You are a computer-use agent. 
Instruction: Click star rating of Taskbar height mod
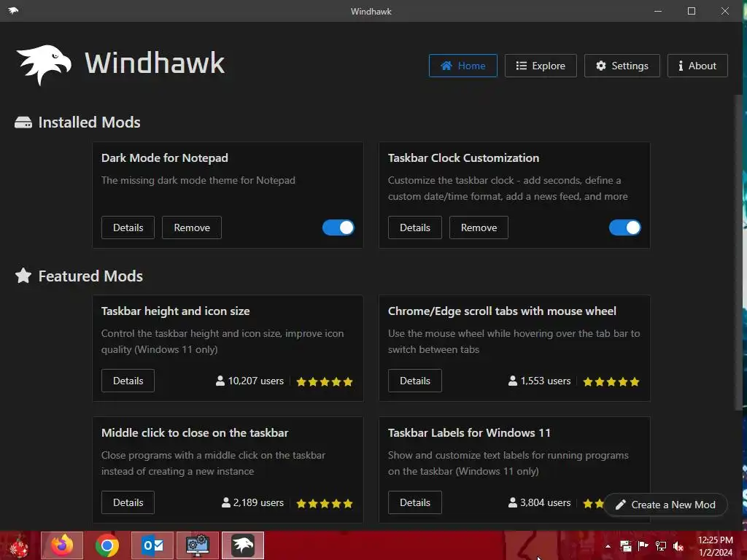click(325, 382)
